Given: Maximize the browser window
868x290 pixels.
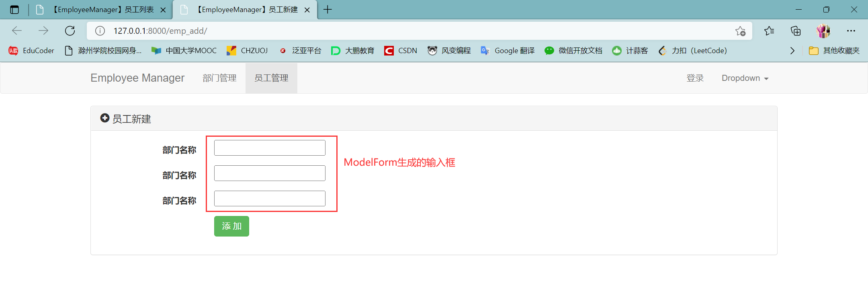Looking at the screenshot, I should pyautogui.click(x=826, y=10).
